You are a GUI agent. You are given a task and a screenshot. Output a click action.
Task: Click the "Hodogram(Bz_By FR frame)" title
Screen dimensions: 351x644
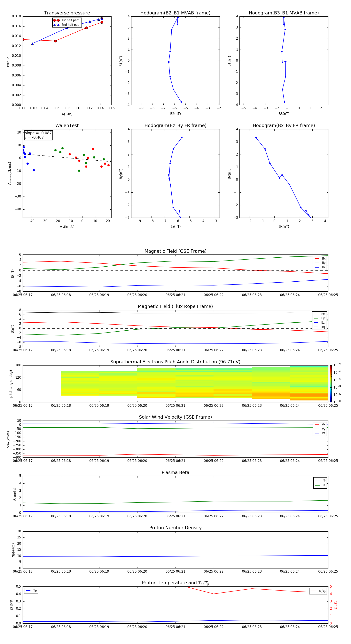[x=175, y=125]
